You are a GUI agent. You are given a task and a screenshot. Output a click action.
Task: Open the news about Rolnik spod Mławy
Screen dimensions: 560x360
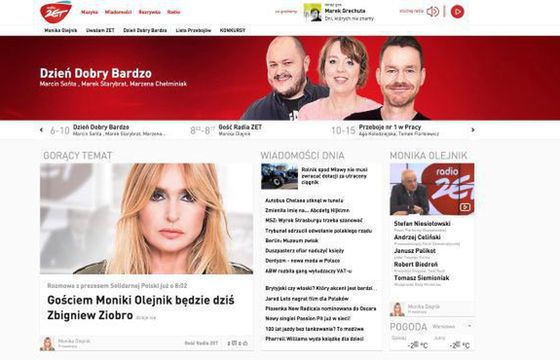pyautogui.click(x=334, y=176)
